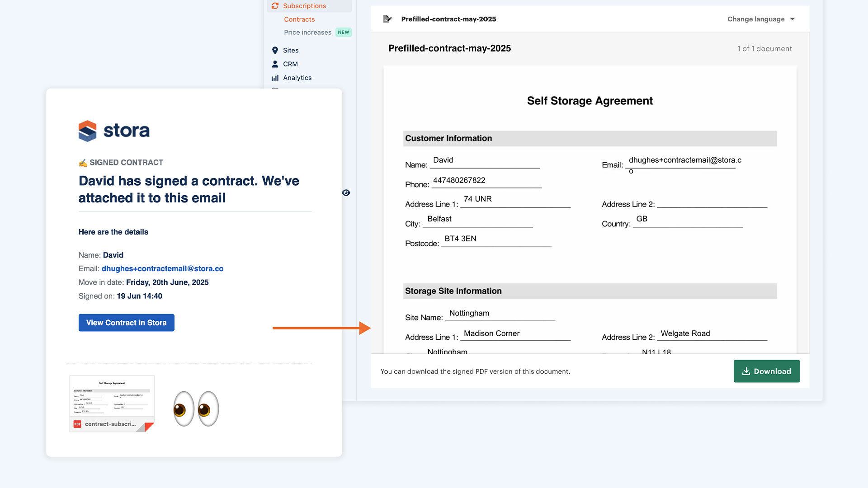Select the Subscriptions refresh icon in sidebar

275,6
